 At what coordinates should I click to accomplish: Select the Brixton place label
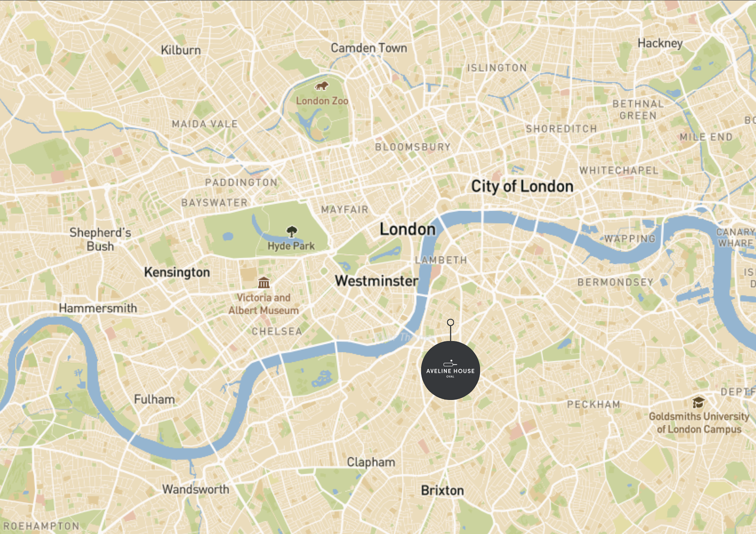[443, 490]
